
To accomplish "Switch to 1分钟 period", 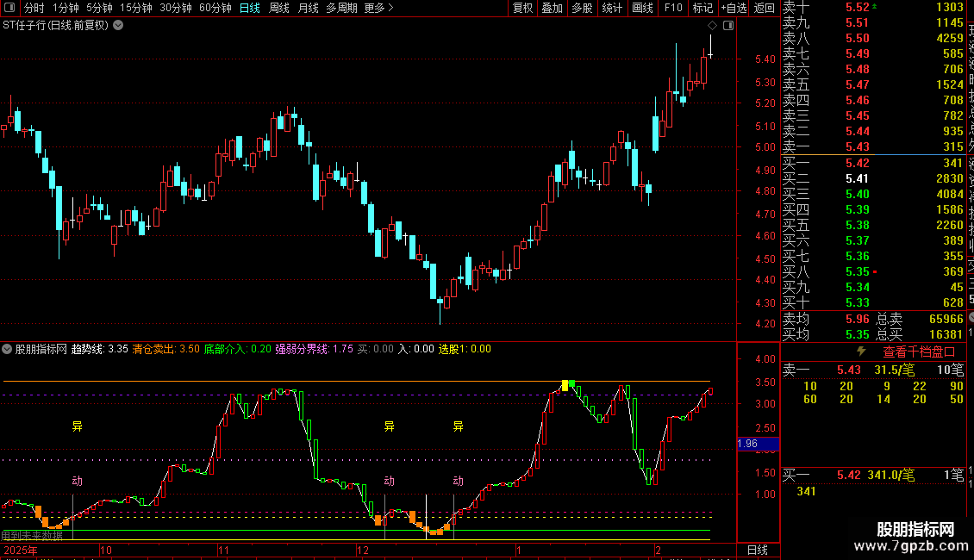I will click(x=66, y=8).
